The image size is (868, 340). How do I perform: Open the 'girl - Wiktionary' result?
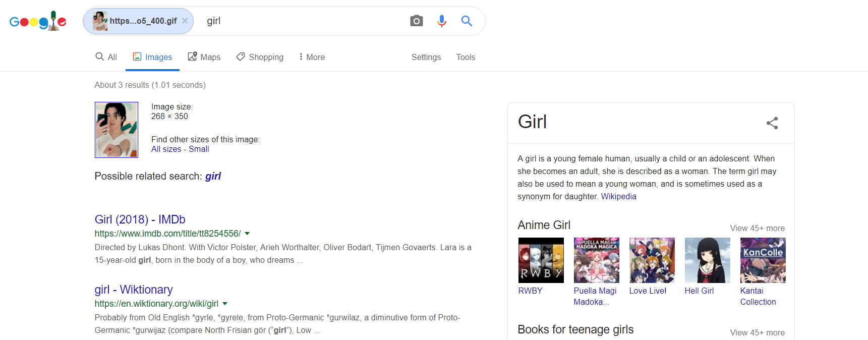click(134, 290)
